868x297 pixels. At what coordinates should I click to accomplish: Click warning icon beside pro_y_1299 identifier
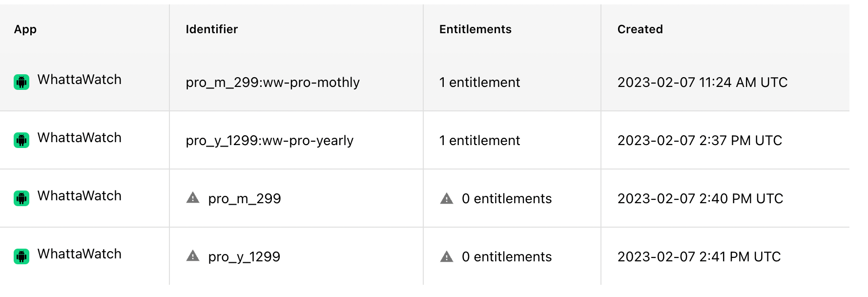point(193,256)
